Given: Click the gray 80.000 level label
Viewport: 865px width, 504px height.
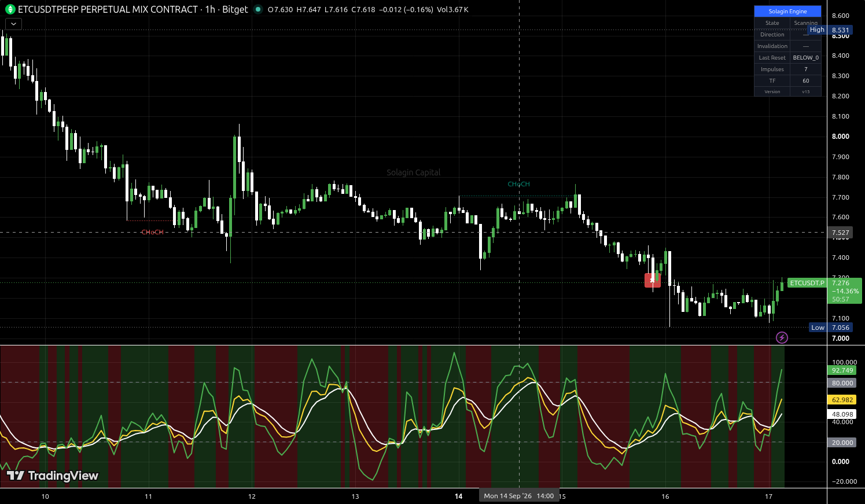Looking at the screenshot, I should coord(842,383).
